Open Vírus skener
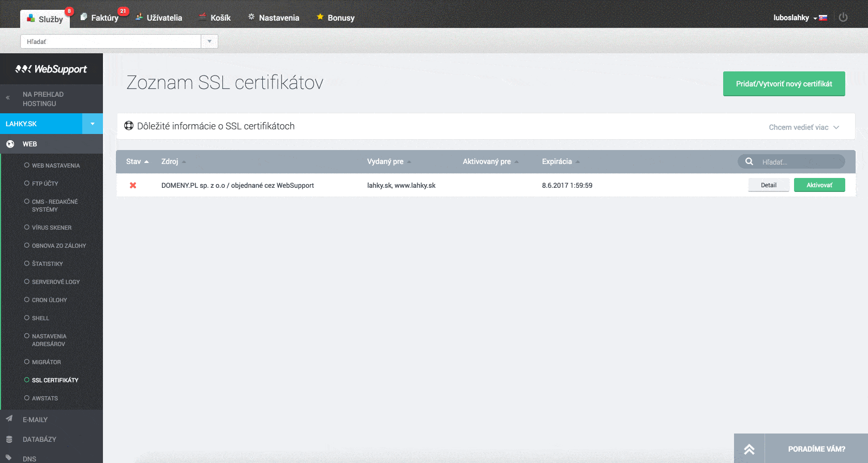 51,228
